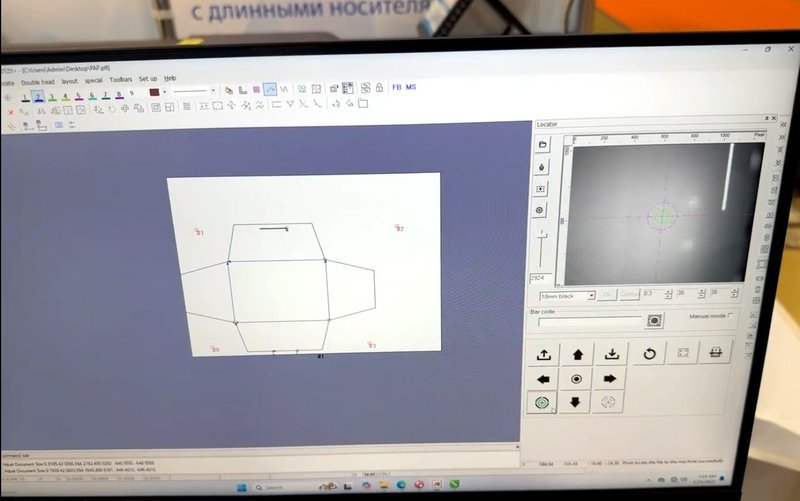Select pen layer 6 in toolbar
Screen dimensions: 800x501
point(92,95)
